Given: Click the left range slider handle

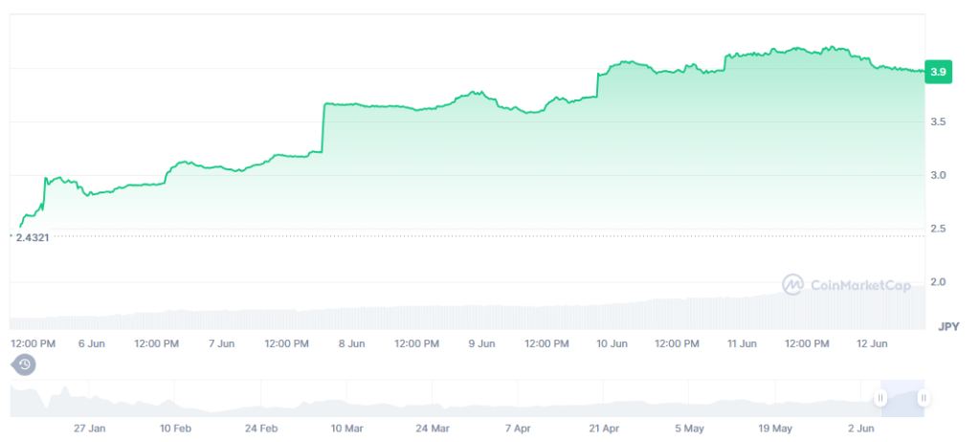Looking at the screenshot, I should [880, 398].
